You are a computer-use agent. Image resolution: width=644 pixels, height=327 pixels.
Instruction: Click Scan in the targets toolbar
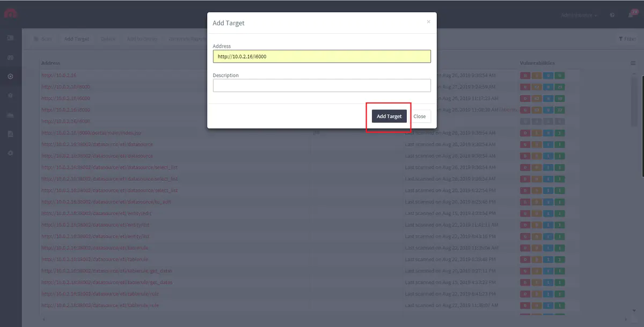click(43, 39)
